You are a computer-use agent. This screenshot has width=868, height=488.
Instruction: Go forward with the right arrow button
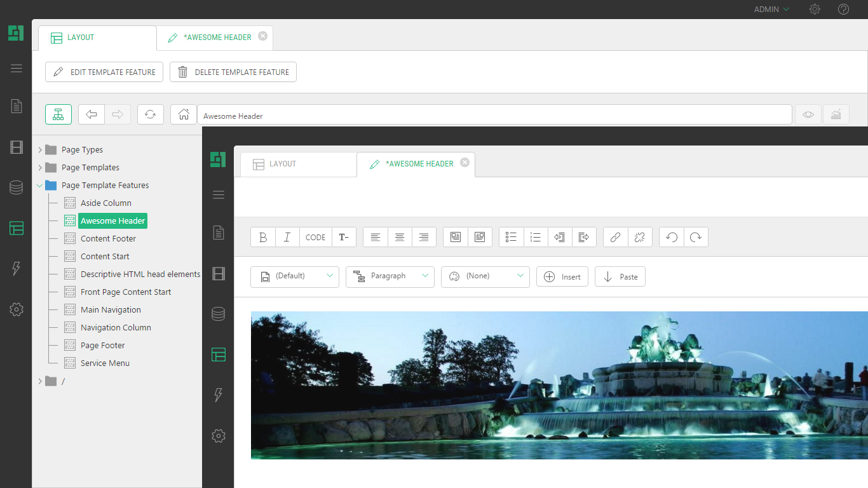tap(118, 114)
